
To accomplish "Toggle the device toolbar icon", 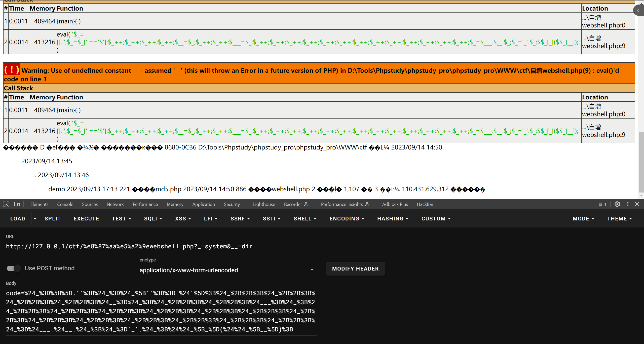I will [x=17, y=204].
